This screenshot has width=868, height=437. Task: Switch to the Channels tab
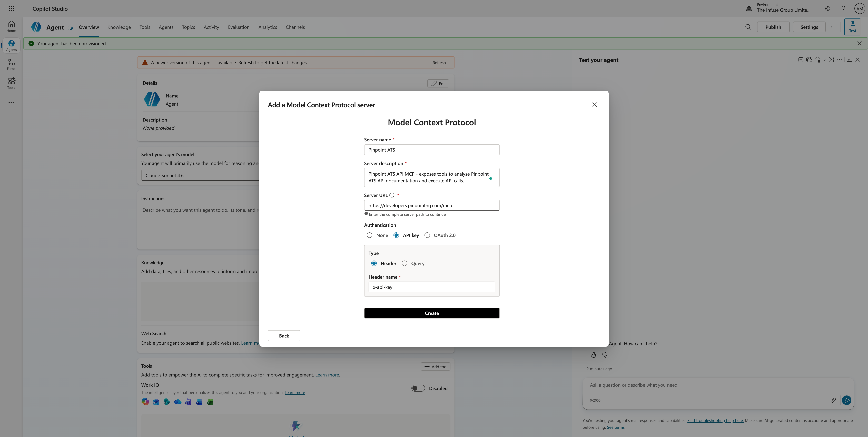pyautogui.click(x=295, y=27)
